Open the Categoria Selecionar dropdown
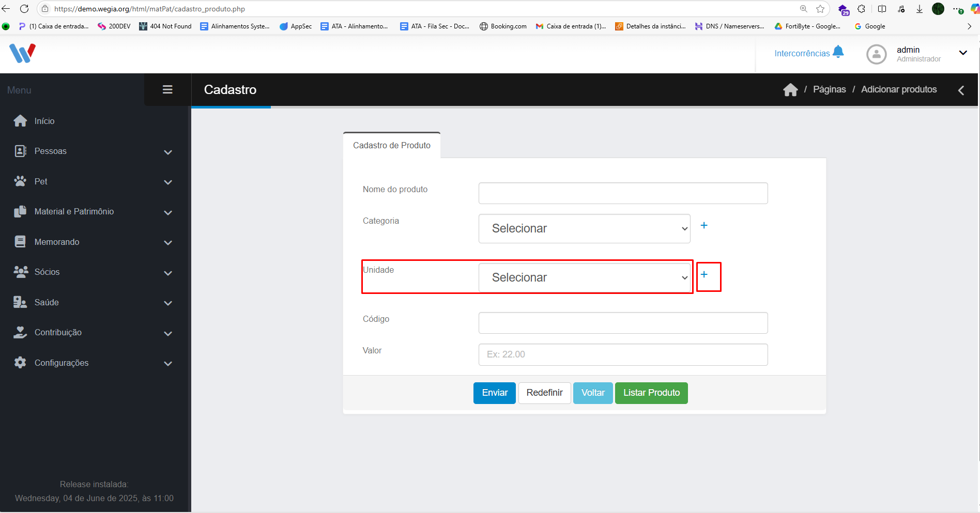The width and height of the screenshot is (980, 513). [x=584, y=228]
